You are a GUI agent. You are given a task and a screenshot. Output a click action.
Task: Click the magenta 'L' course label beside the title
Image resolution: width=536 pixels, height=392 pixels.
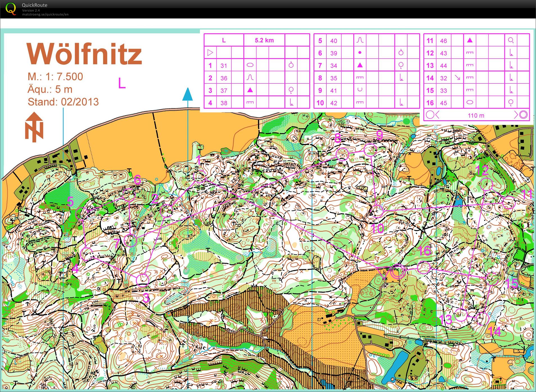tap(122, 83)
